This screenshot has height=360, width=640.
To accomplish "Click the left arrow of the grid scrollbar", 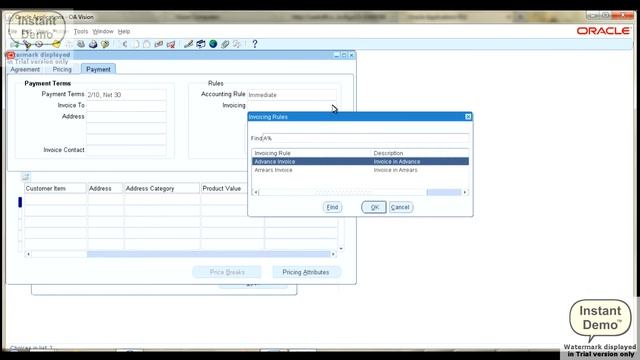I will (28, 254).
